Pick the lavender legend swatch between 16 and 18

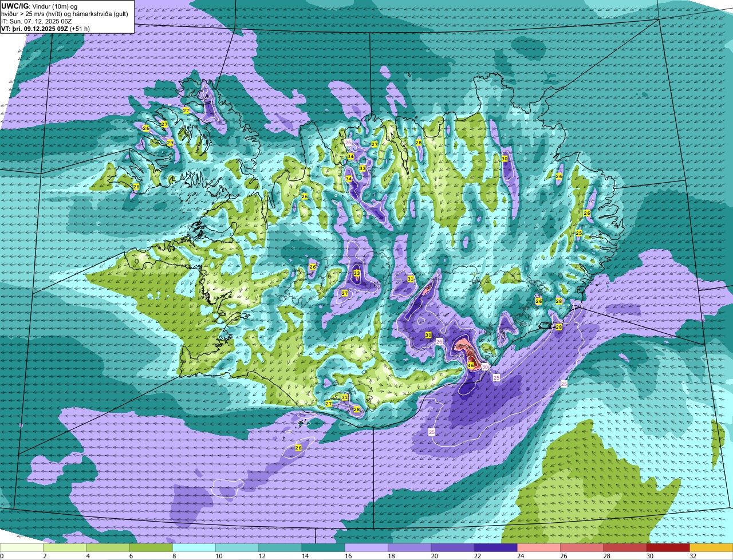(x=366, y=548)
